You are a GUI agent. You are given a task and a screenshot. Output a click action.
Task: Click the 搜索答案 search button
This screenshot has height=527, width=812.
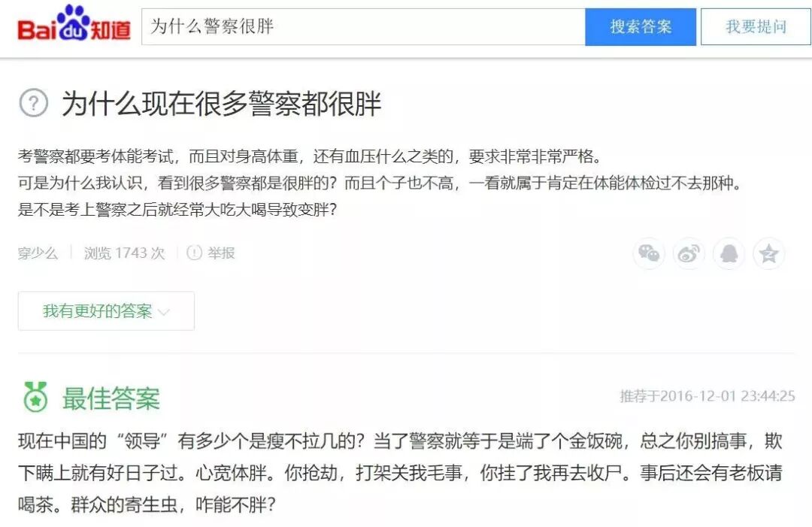tap(641, 27)
